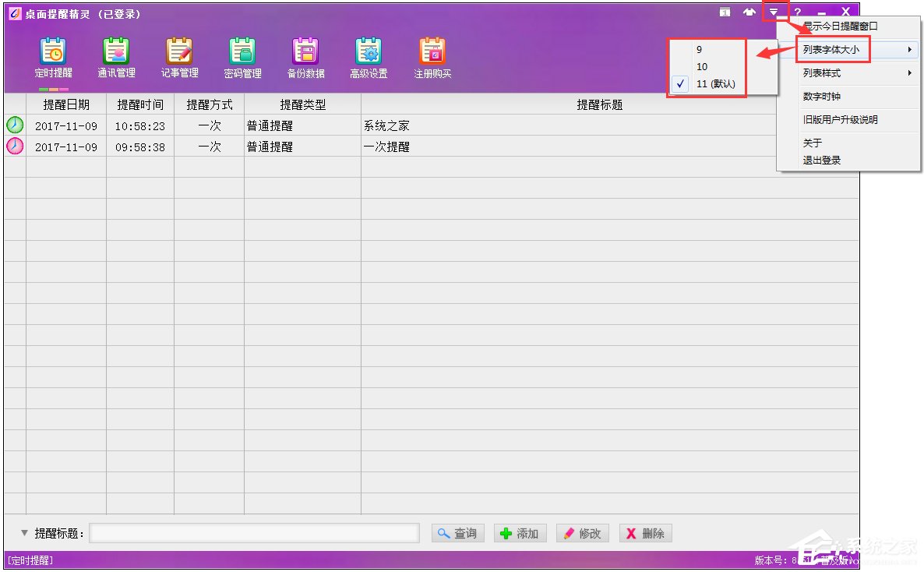Click the calendar icon in title bar
The height and width of the screenshot is (572, 924).
pyautogui.click(x=725, y=12)
